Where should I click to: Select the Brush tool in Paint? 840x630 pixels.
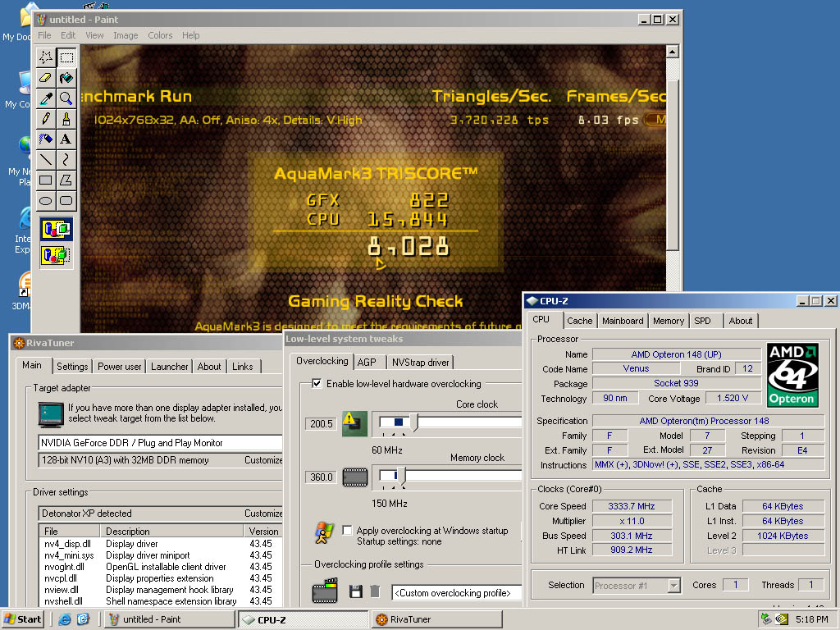point(66,118)
